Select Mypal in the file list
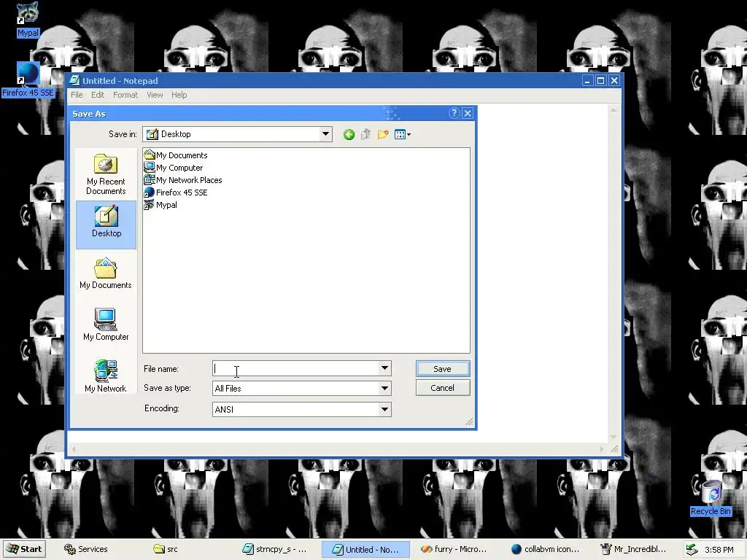The height and width of the screenshot is (560, 747). (x=160, y=205)
